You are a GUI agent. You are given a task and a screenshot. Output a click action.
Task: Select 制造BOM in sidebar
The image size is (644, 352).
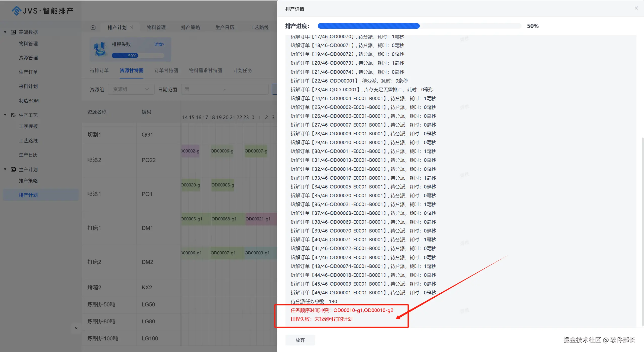(29, 101)
